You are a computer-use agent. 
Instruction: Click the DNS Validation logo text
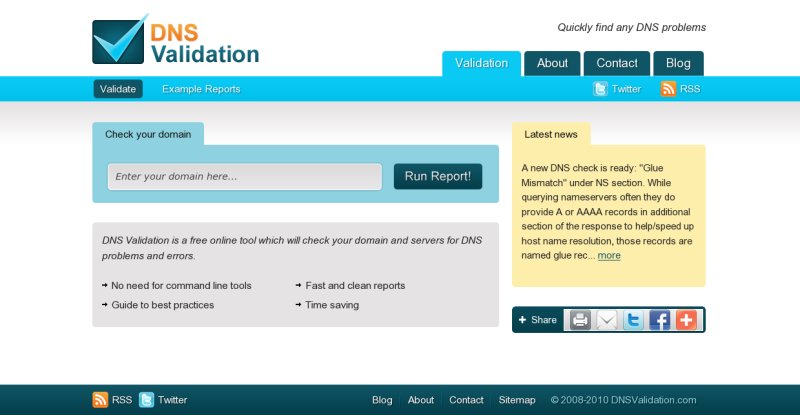click(x=205, y=44)
